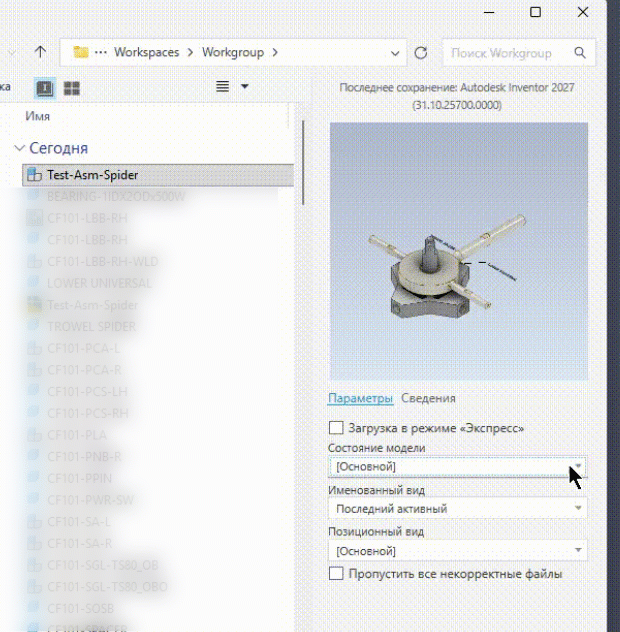Select CF101-PLA file

(77, 435)
